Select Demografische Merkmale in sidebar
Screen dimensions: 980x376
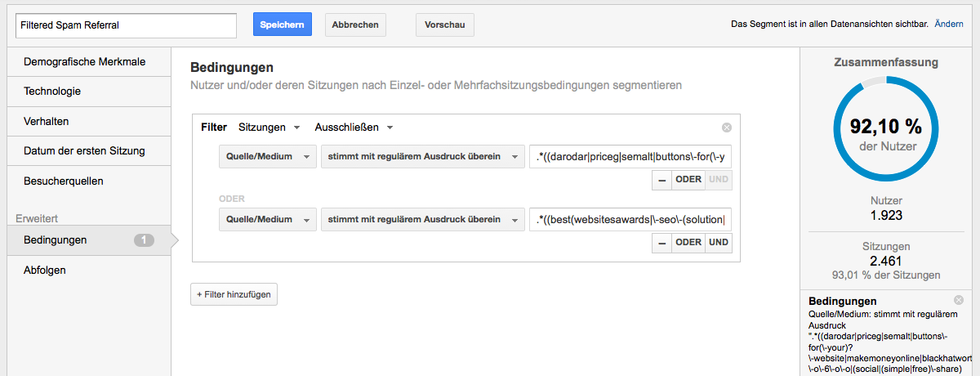pos(85,61)
